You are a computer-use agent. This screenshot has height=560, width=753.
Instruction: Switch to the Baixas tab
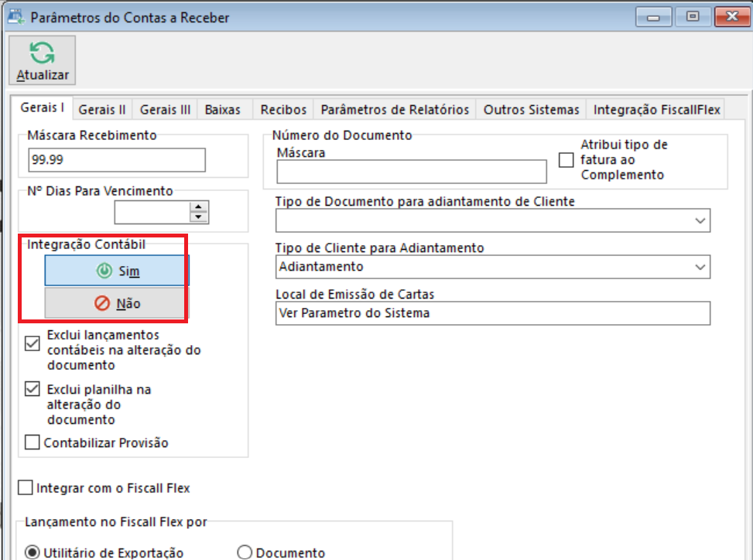pos(222,110)
